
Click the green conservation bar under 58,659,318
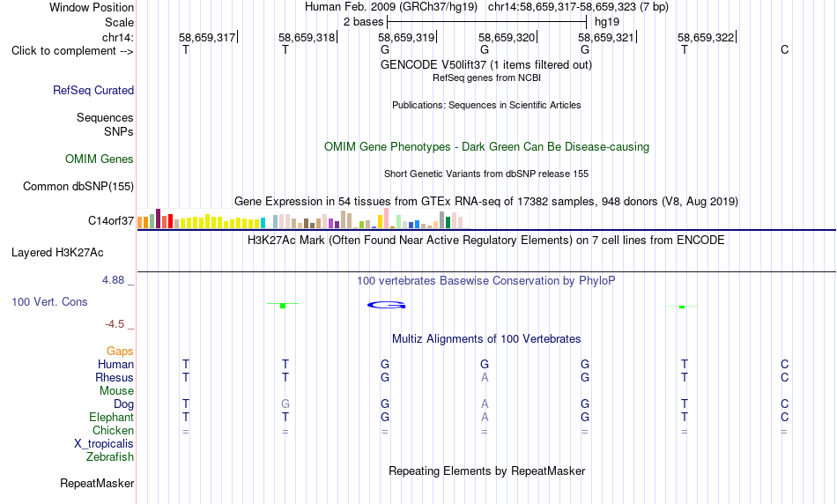point(283,306)
